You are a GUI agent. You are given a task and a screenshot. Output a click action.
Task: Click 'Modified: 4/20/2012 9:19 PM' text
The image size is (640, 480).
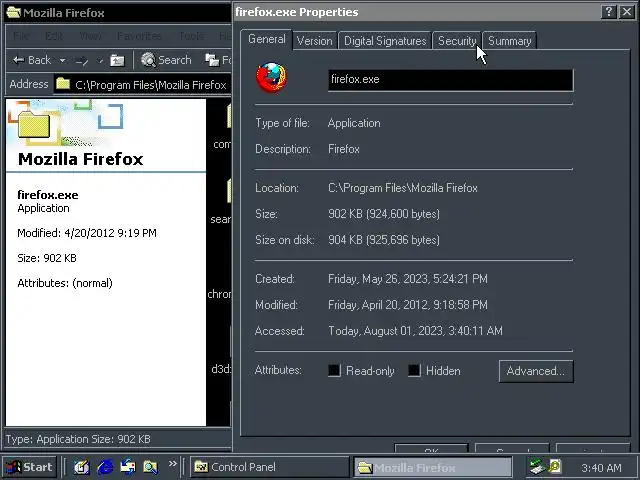[x=87, y=233]
